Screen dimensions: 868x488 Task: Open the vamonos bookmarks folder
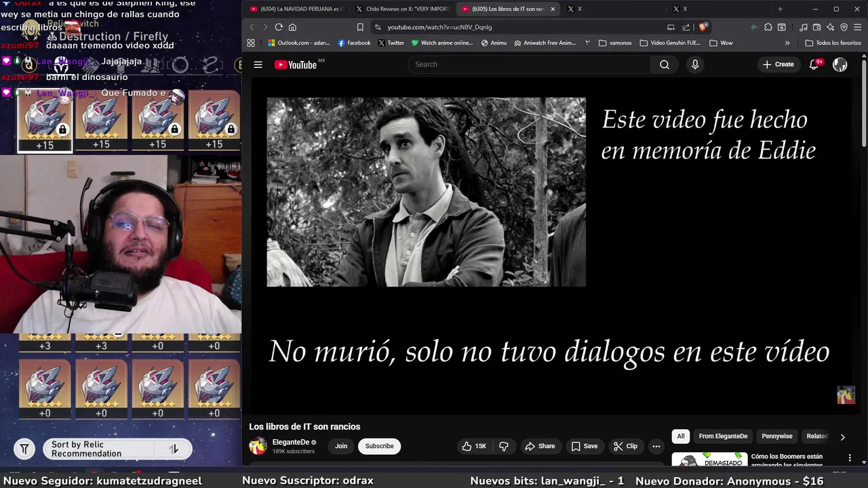(615, 43)
